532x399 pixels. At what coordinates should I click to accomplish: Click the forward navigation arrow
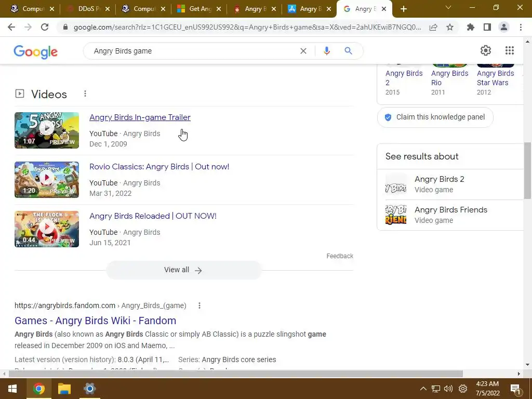coord(28,27)
